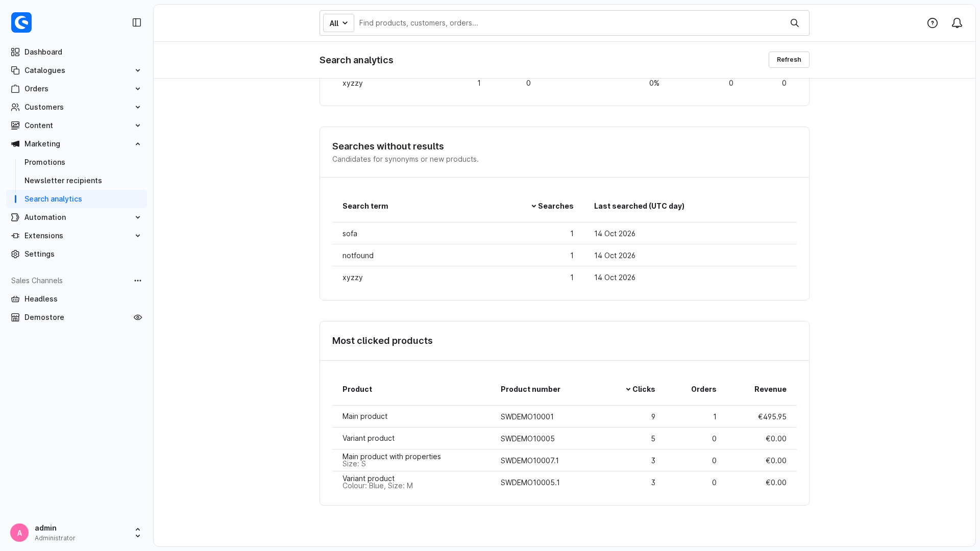Open the notifications bell icon
The height and width of the screenshot is (551, 980).
coord(957,23)
